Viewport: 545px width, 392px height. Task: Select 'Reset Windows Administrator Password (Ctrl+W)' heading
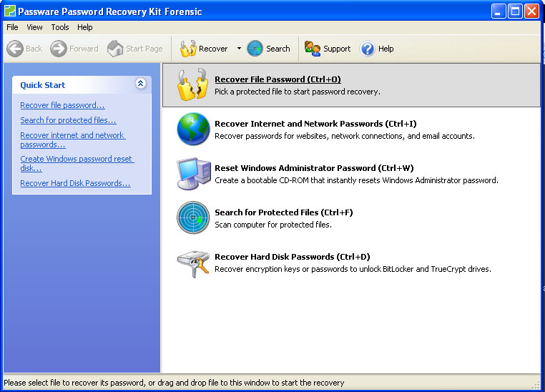click(x=314, y=168)
